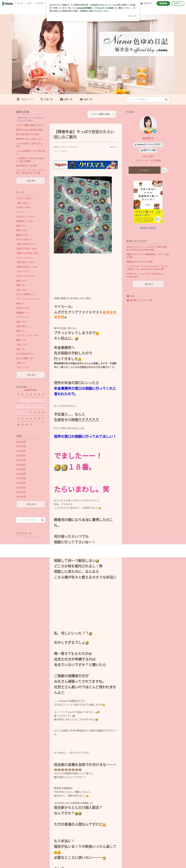Open theme 子連れ旅行 ( 1421 )
This screenshot has height=868, width=186.
[x=26, y=262]
